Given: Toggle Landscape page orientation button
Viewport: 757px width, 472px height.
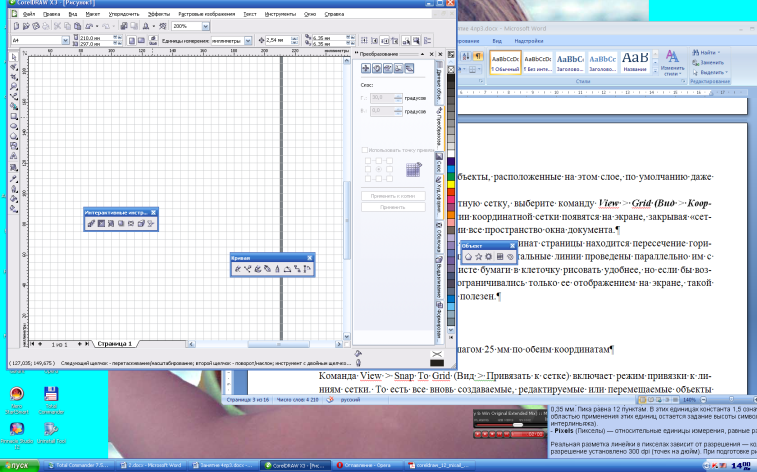Looking at the screenshot, I should [x=141, y=41].
